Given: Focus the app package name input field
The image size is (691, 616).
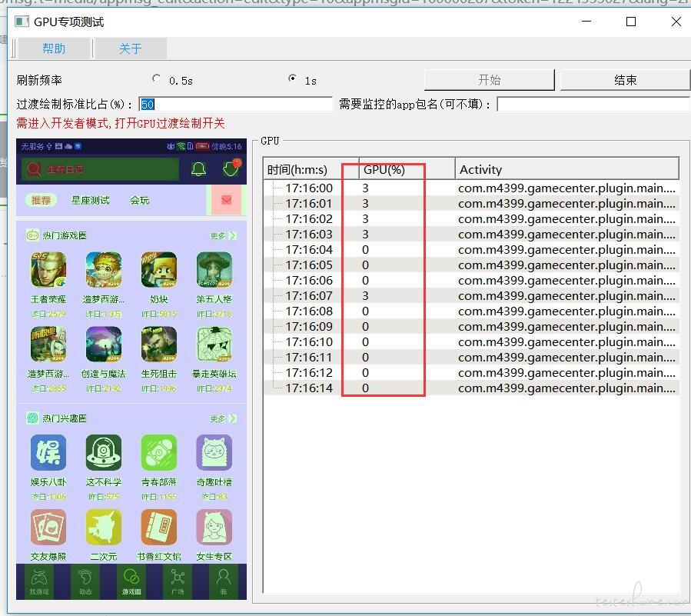Looking at the screenshot, I should click(593, 104).
